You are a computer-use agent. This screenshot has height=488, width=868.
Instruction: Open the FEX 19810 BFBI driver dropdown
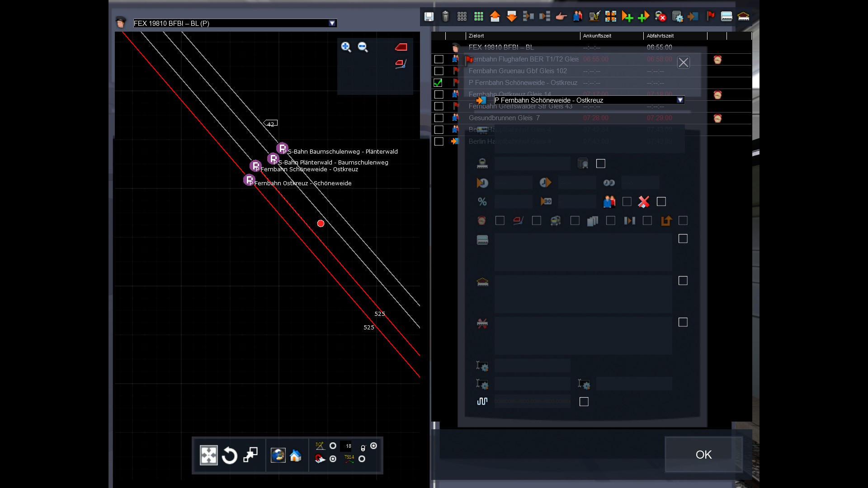332,23
